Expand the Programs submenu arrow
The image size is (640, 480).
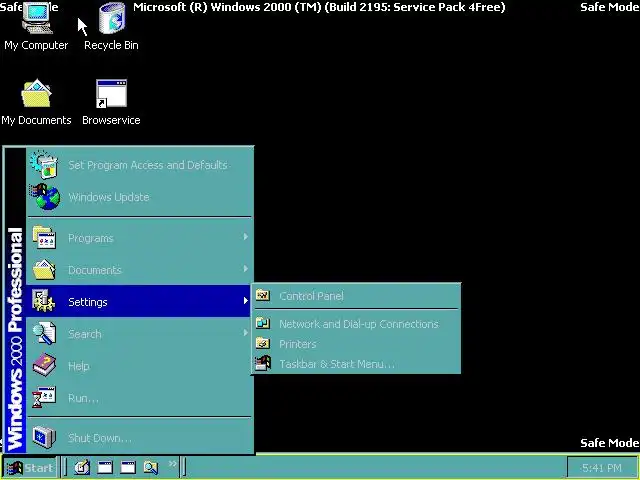245,237
